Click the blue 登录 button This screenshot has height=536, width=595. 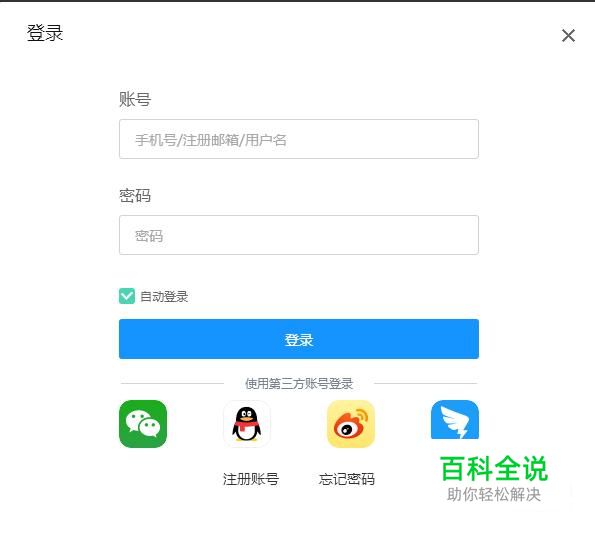pos(299,339)
